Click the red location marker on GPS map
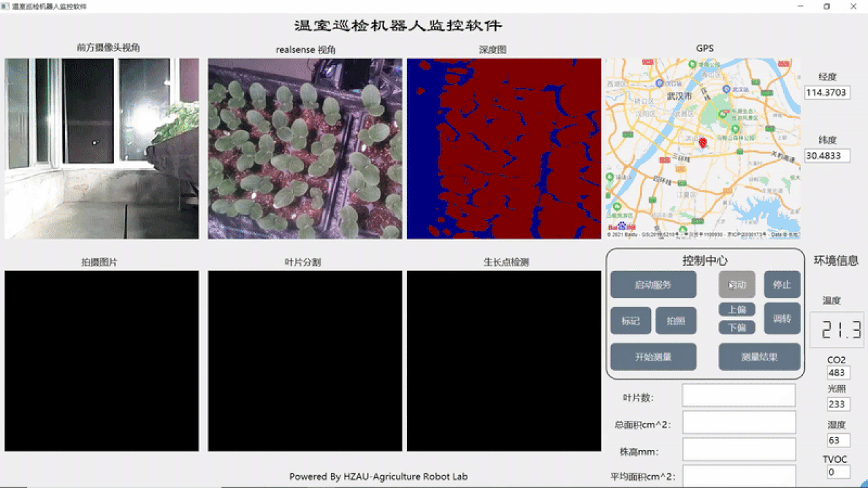Screen dimensions: 868x488 pos(703,143)
